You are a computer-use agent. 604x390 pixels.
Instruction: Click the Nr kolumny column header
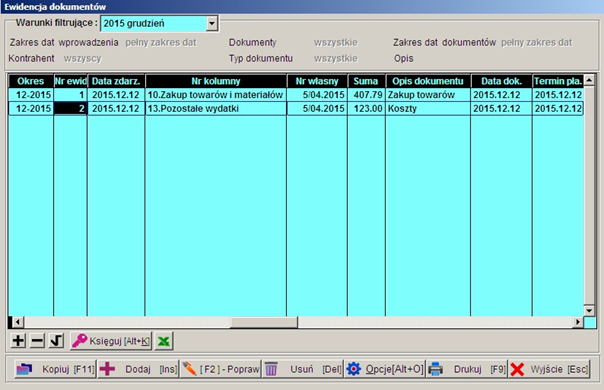tap(216, 81)
